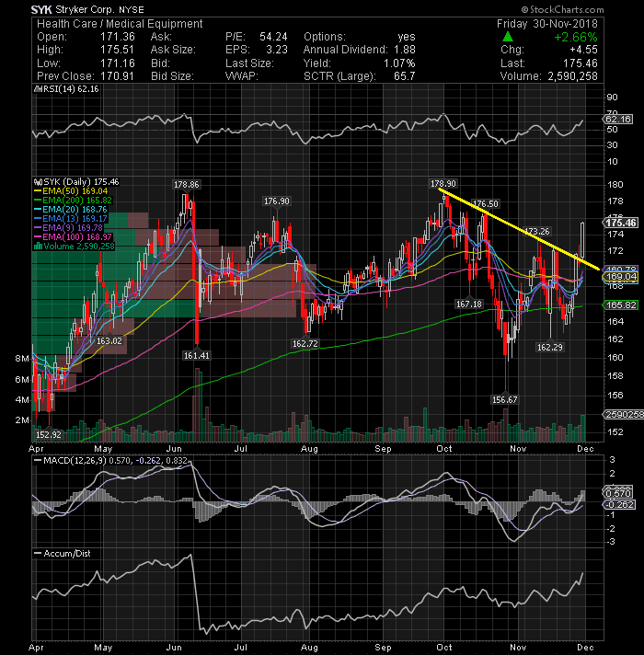Click the 156.67 October low price label
This screenshot has width=644, height=655.
coord(504,399)
